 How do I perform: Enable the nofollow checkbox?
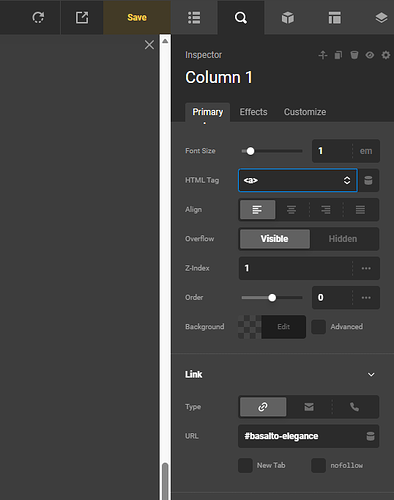click(318, 466)
